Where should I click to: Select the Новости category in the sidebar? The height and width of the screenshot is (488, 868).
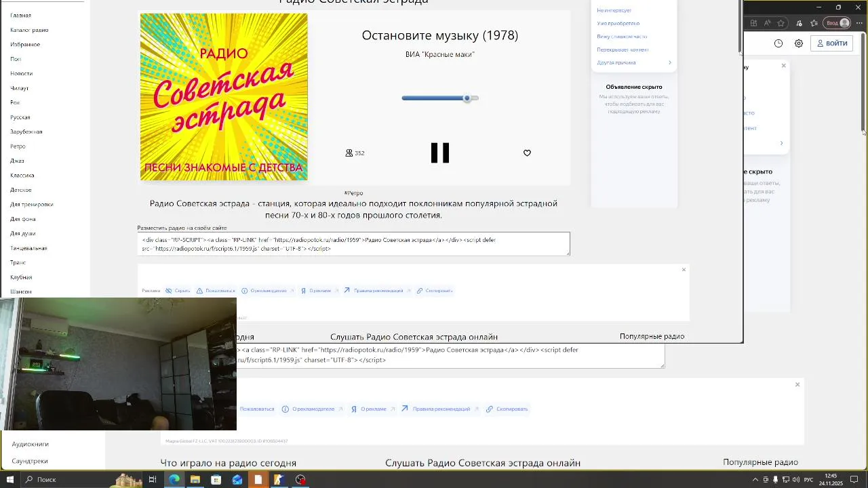click(21, 73)
